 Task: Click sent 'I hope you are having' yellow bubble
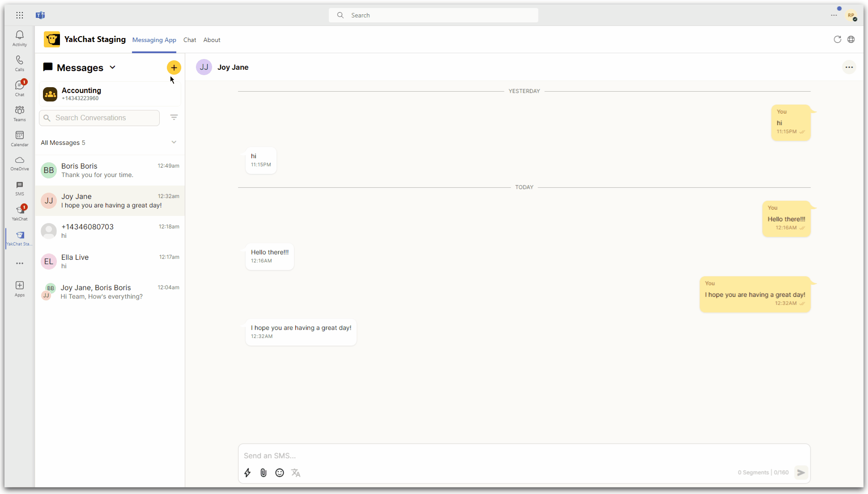755,294
